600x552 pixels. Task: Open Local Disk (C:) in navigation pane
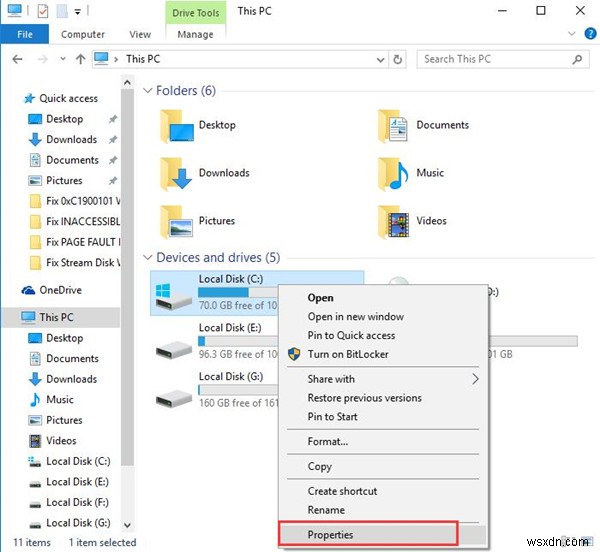point(78,461)
